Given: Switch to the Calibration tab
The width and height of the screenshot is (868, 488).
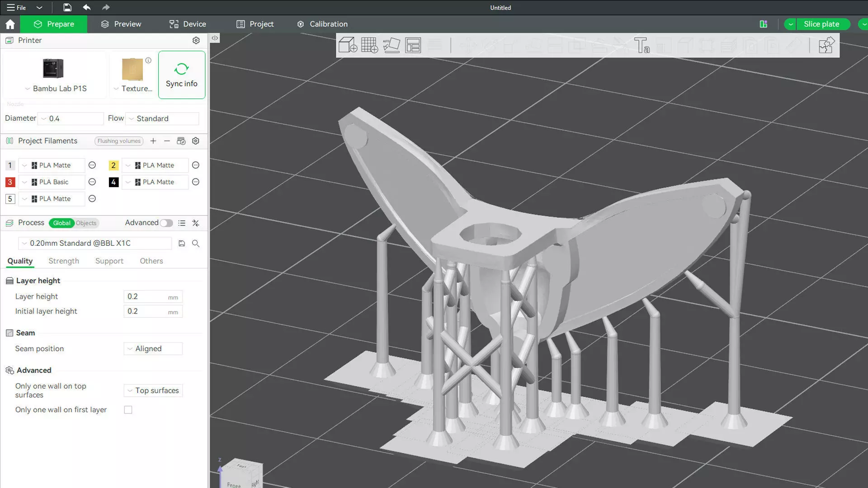Looking at the screenshot, I should [x=322, y=24].
